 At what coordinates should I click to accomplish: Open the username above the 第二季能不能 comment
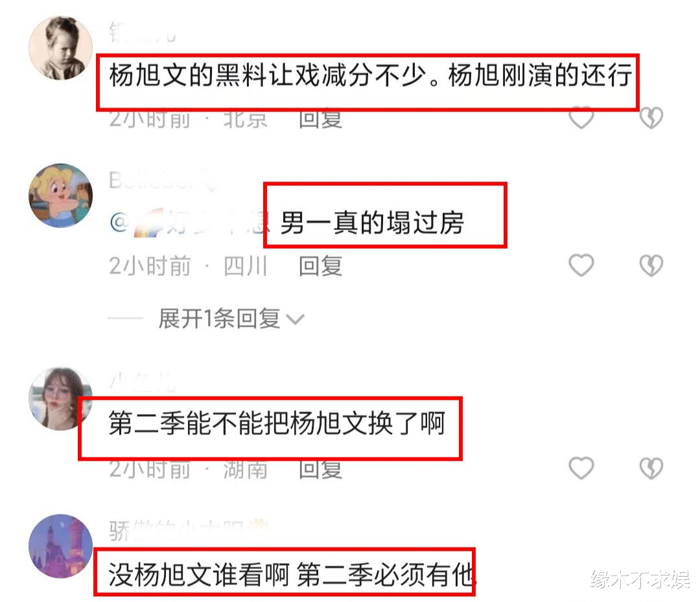pos(143,382)
